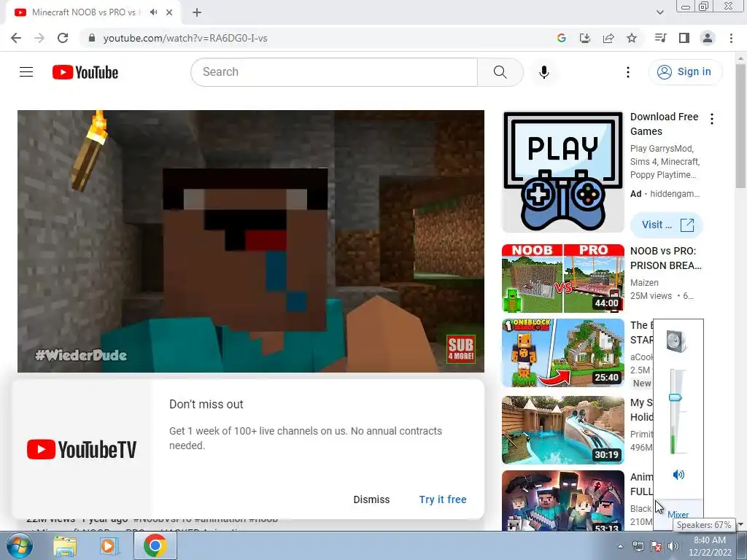This screenshot has height=560, width=747.
Task: Click the Chrome taskbar button
Action: (155, 545)
